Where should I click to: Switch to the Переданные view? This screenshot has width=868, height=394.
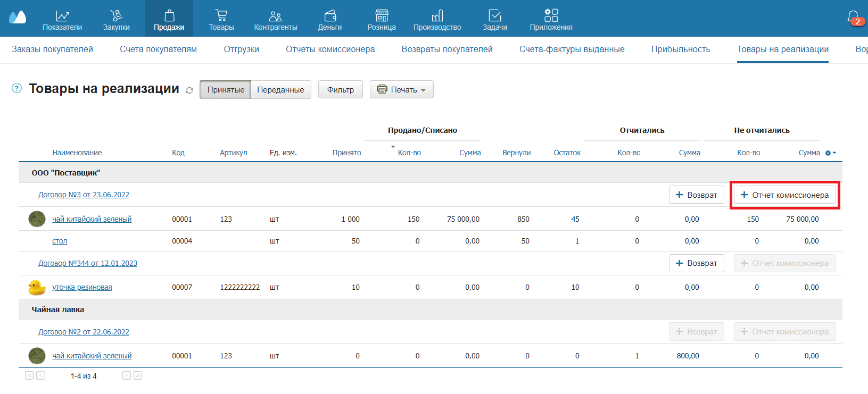280,90
